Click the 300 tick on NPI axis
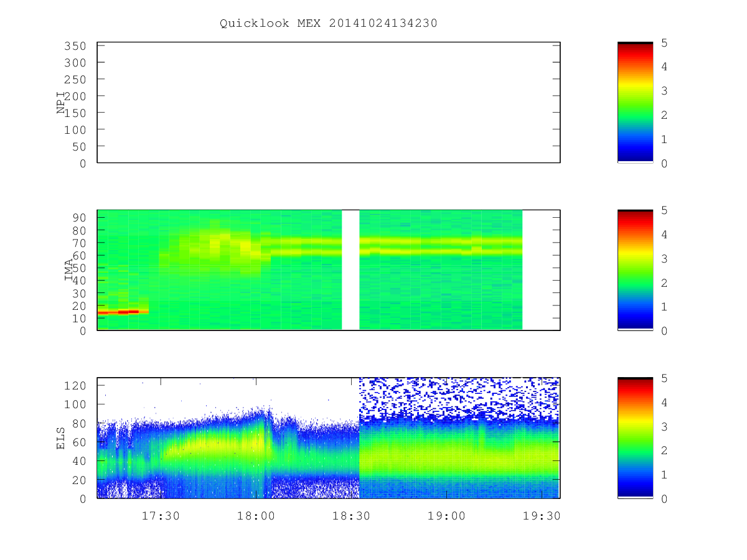This screenshot has height=560, width=747. [x=75, y=63]
